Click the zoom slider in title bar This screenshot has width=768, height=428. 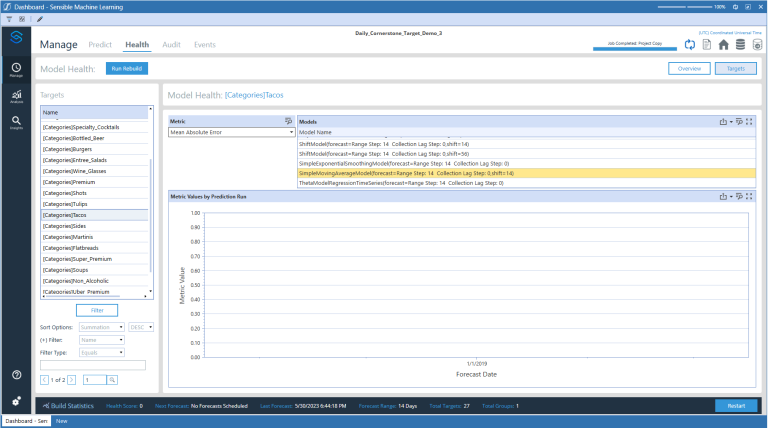pyautogui.click(x=685, y=7)
